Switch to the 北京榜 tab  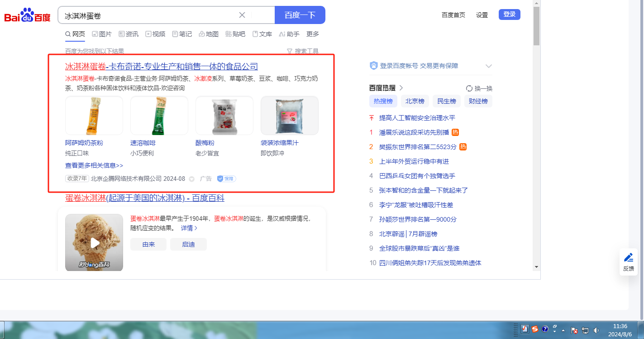415,101
